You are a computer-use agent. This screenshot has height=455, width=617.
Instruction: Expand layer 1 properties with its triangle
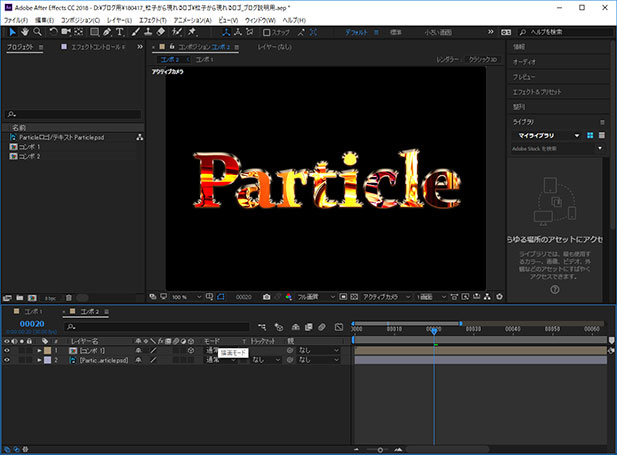pyautogui.click(x=40, y=351)
